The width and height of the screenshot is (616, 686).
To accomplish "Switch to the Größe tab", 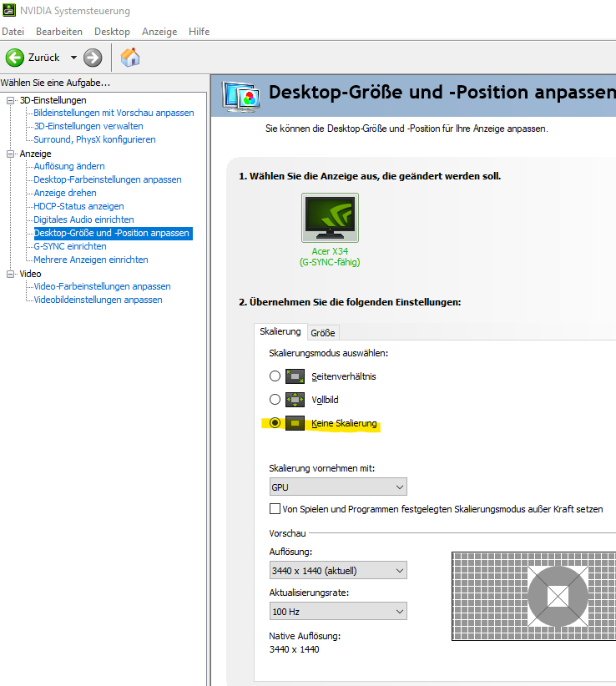I will tap(323, 333).
